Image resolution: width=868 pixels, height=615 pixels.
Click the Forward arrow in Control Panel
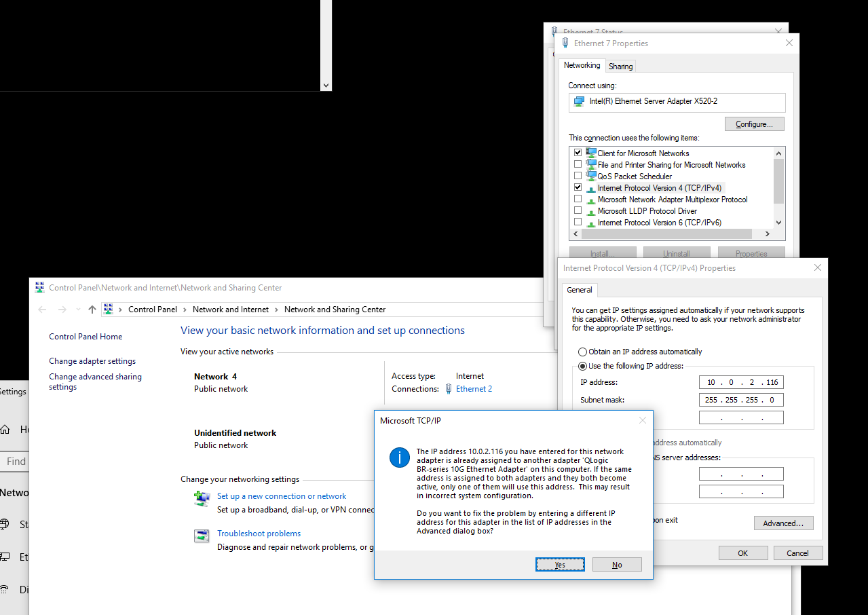click(x=62, y=310)
